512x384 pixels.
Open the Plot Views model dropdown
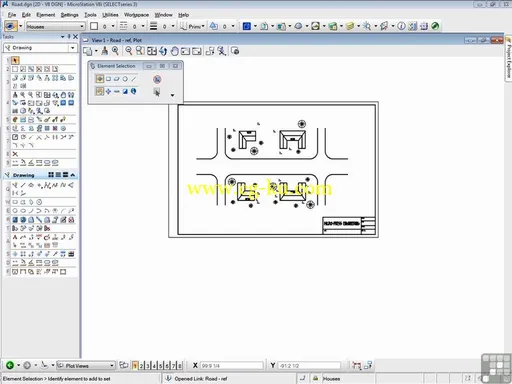click(86, 366)
